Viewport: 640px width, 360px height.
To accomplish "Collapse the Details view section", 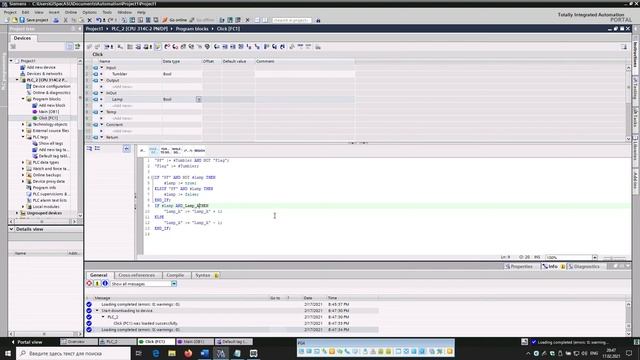I will [11, 229].
